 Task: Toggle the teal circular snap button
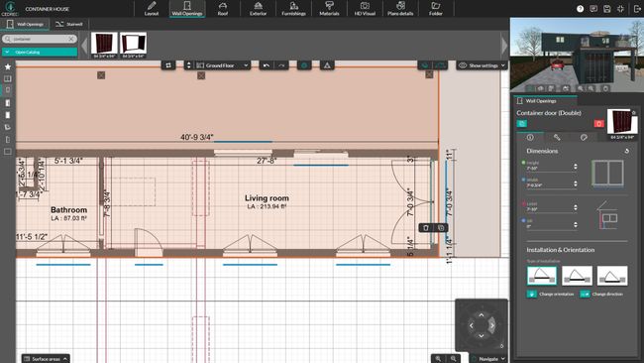pyautogui.click(x=304, y=65)
